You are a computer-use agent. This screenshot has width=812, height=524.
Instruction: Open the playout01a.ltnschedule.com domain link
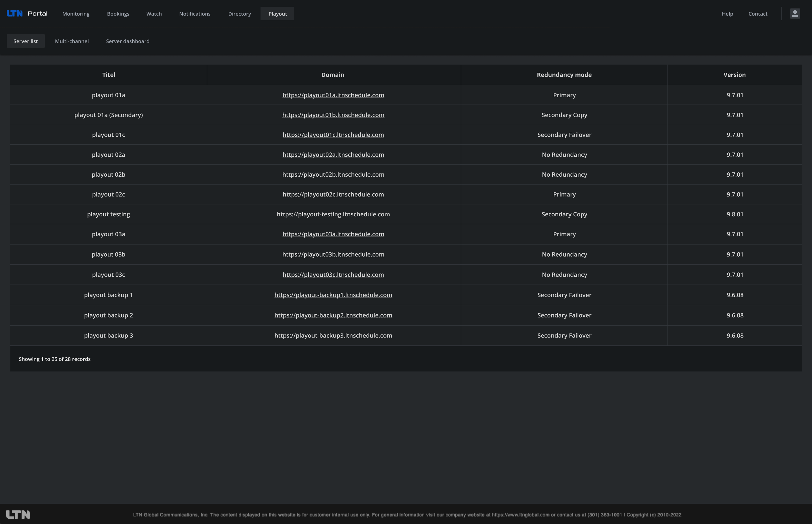(x=333, y=95)
